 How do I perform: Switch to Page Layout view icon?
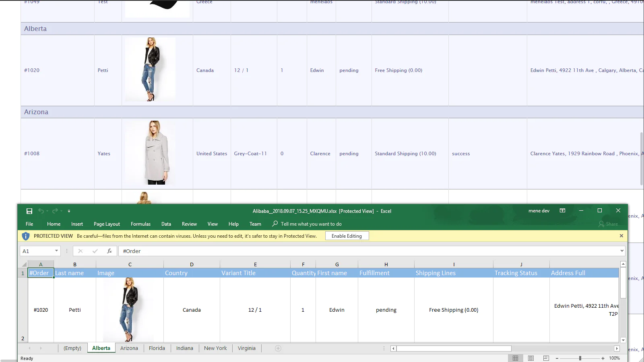pos(530,358)
